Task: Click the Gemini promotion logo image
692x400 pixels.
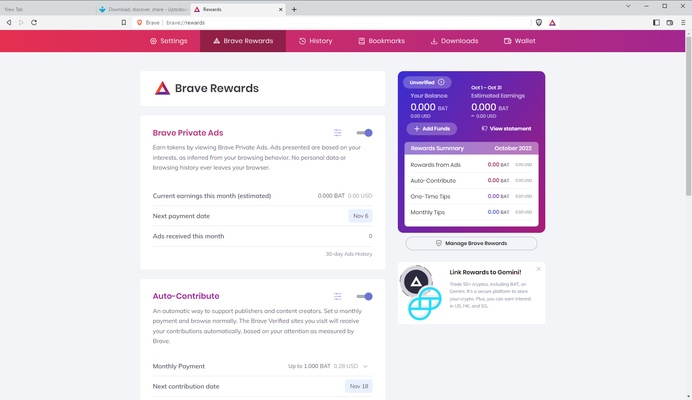Action: tap(421, 293)
